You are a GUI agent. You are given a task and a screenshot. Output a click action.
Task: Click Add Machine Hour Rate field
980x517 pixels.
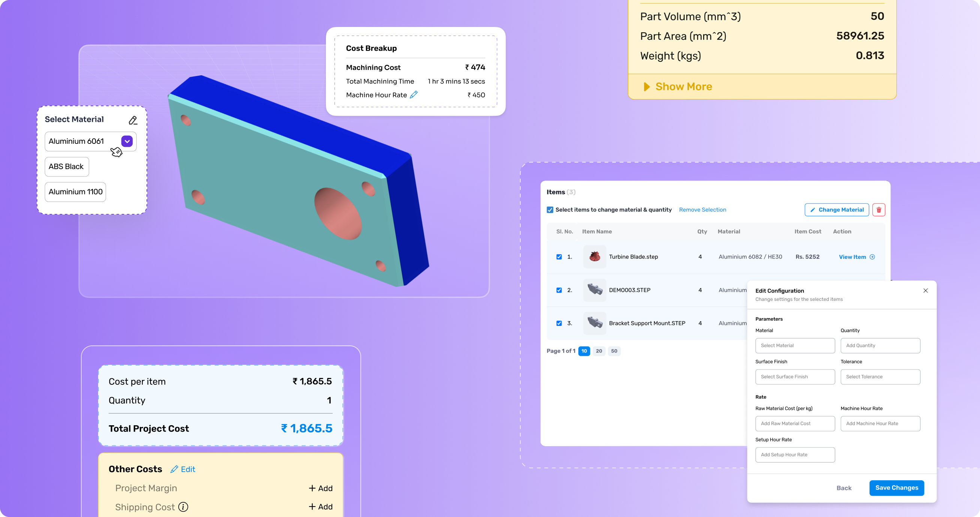(x=880, y=423)
